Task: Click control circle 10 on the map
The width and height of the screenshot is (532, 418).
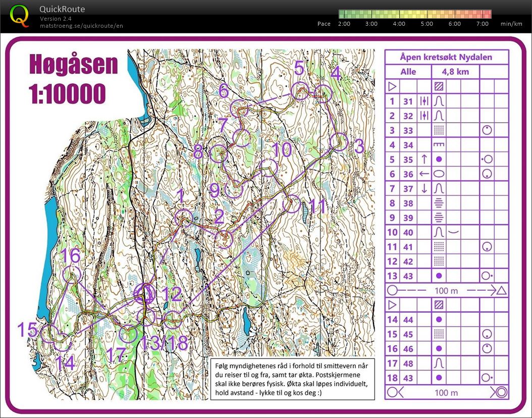Action: pyautogui.click(x=269, y=168)
